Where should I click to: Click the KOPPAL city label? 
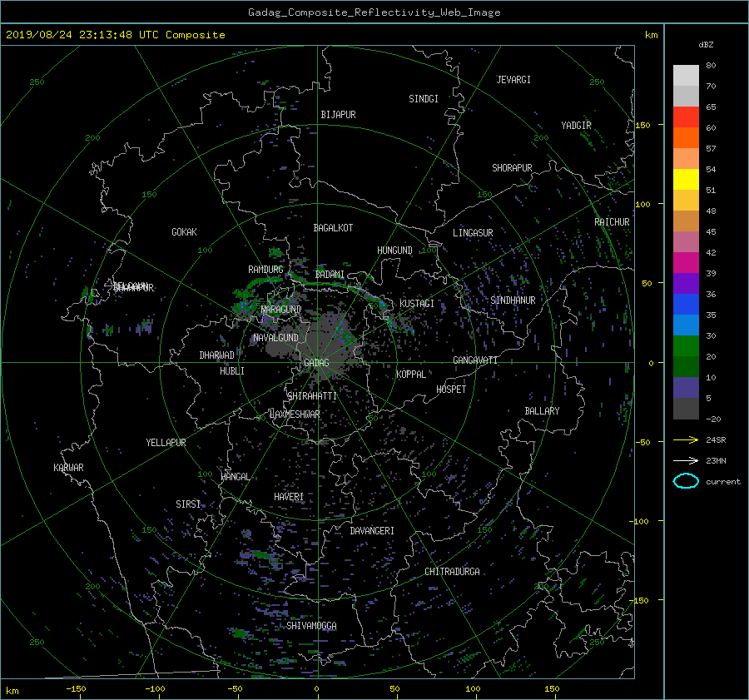[x=411, y=375]
